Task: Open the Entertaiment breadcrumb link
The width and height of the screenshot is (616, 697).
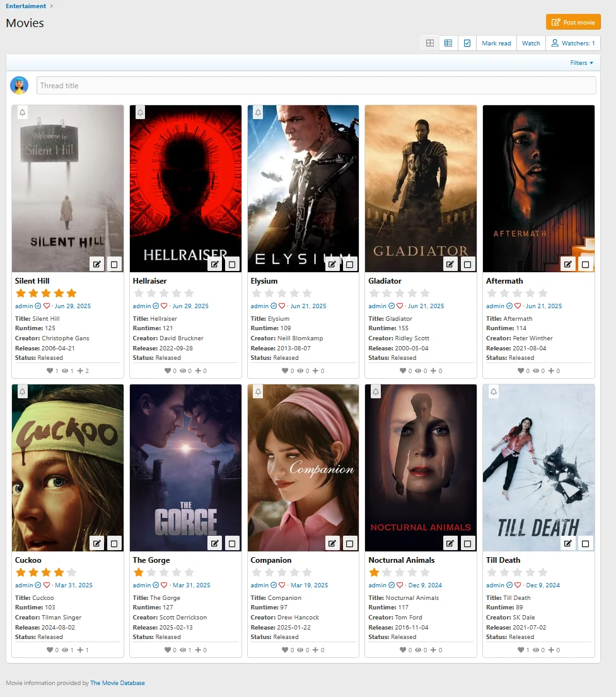Action: click(26, 6)
